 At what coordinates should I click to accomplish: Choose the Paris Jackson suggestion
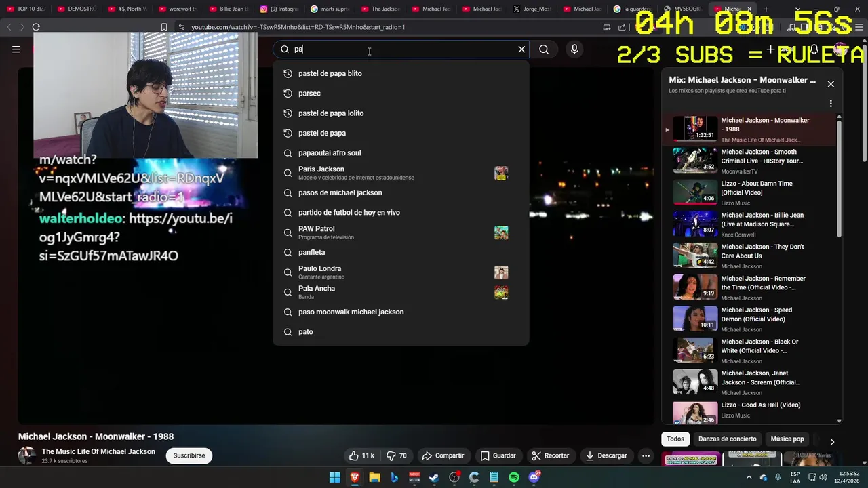click(400, 173)
